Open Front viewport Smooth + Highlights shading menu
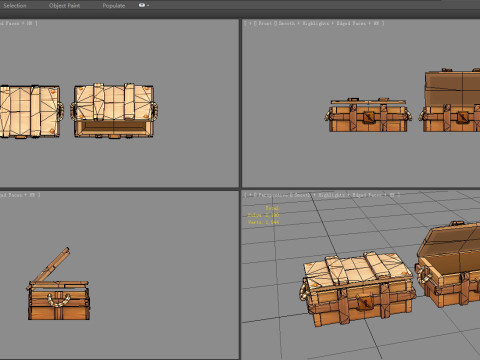This screenshot has height=360, width=480. [303, 23]
